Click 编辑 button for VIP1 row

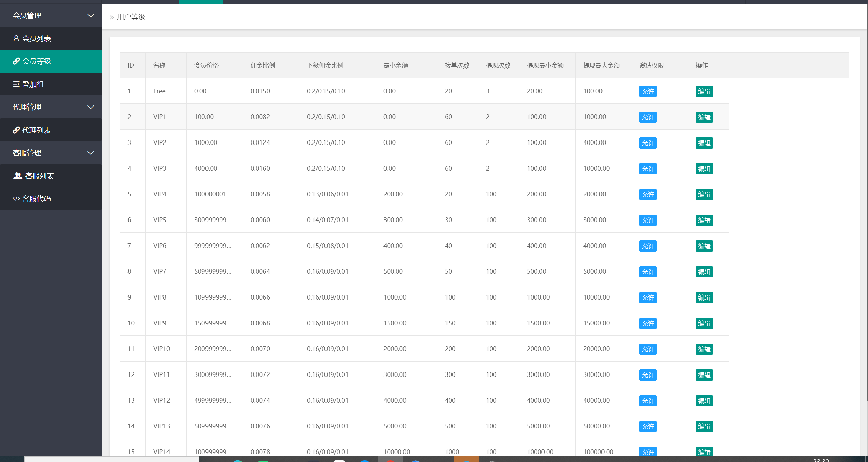(704, 117)
